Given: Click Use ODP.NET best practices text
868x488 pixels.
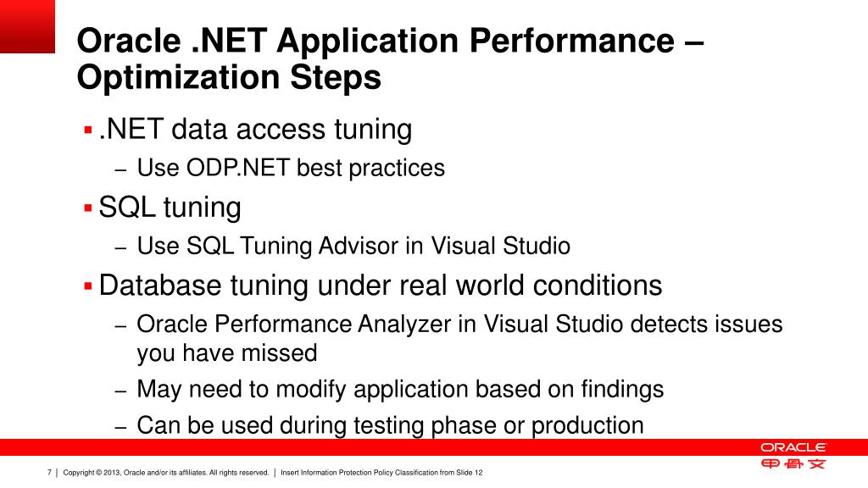Looking at the screenshot, I should pyautogui.click(x=291, y=169).
